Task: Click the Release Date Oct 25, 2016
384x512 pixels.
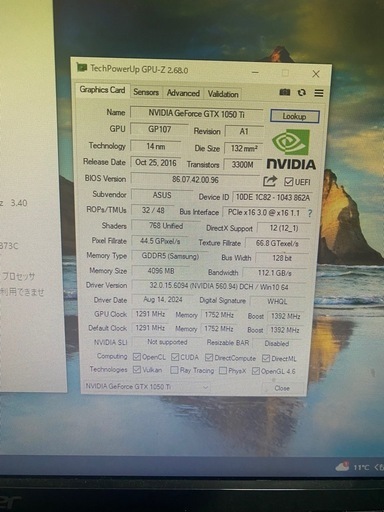Action: coord(156,163)
